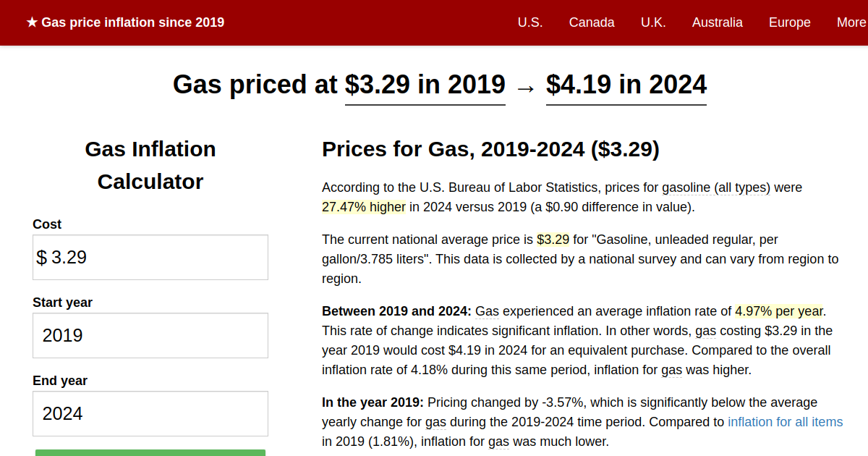Click the highlighted '27.47% higher' text
This screenshot has height=456, width=868.
[363, 206]
